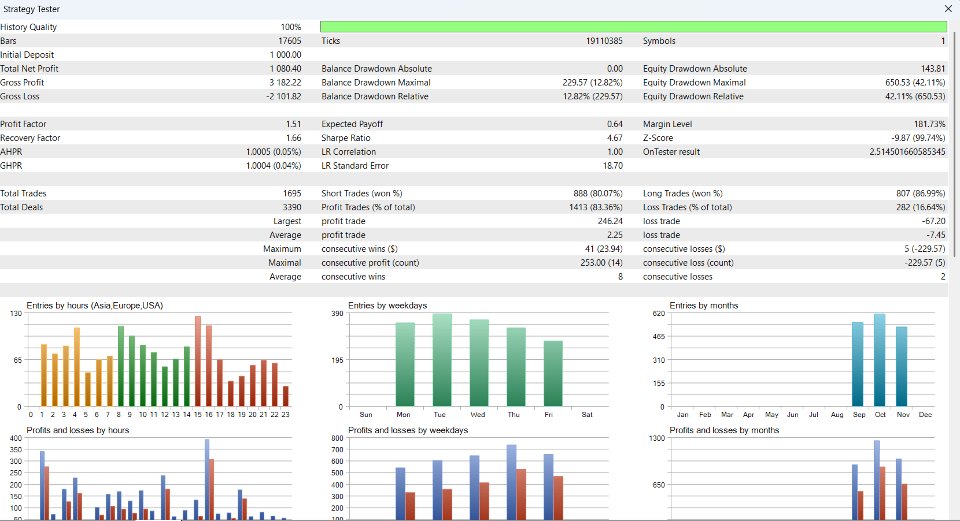The height and width of the screenshot is (521, 960).
Task: Click the green History Quality progress bar
Action: coord(633,27)
